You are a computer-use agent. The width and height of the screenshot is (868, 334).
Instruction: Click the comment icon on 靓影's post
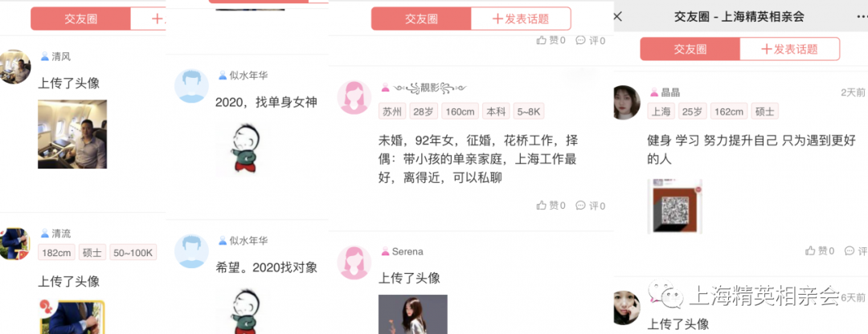590,206
